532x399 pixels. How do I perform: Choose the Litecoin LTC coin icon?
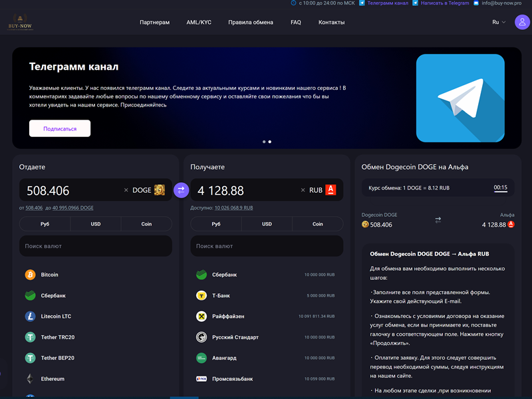(x=30, y=317)
